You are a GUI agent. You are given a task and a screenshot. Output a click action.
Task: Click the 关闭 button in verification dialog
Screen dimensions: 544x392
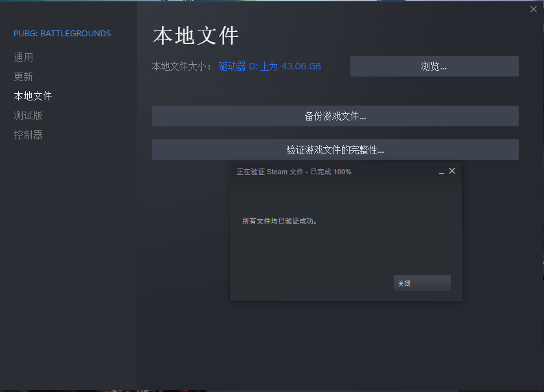(x=422, y=283)
